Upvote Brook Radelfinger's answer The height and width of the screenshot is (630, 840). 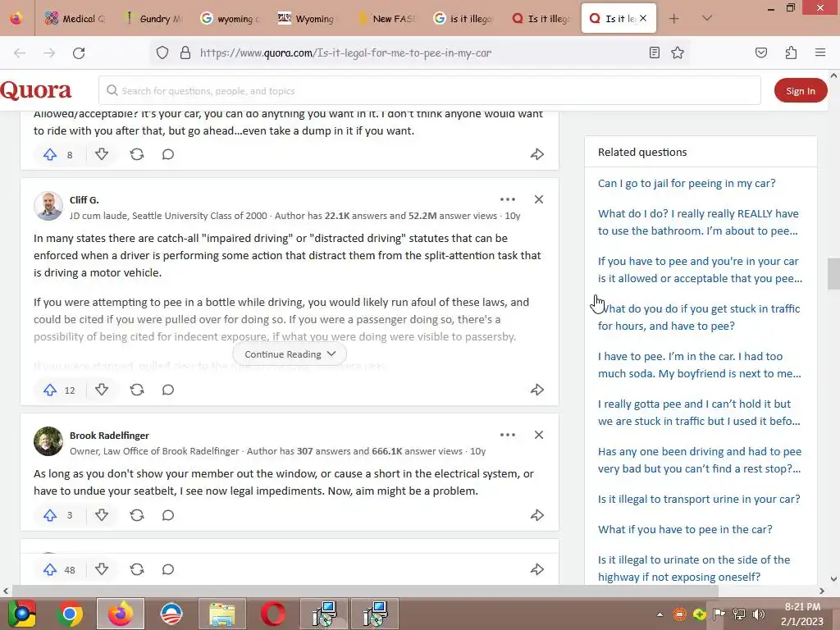(x=50, y=515)
